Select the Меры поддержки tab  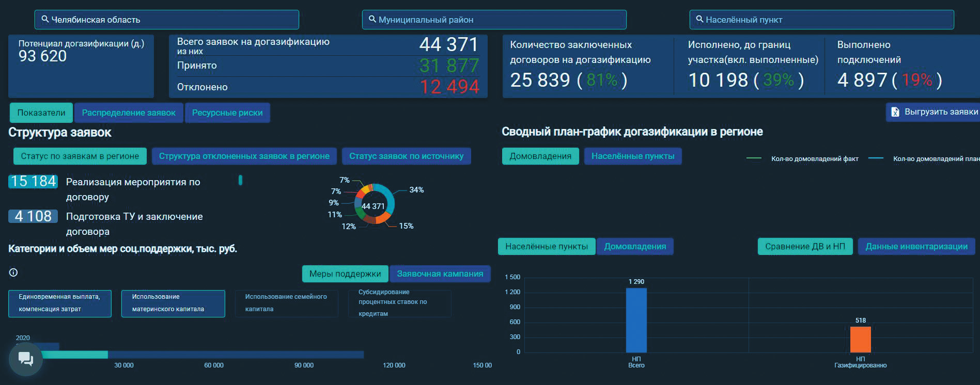pos(345,274)
